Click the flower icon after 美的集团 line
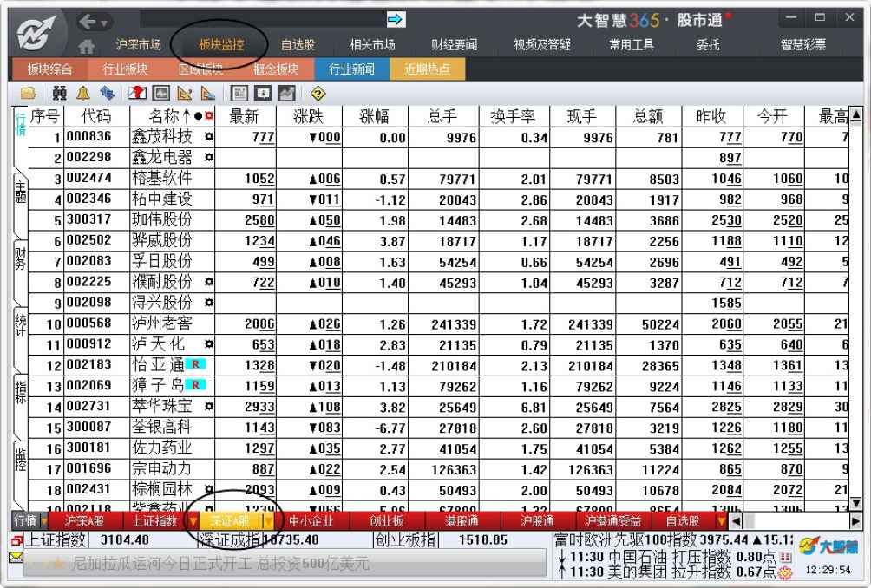 point(785,572)
